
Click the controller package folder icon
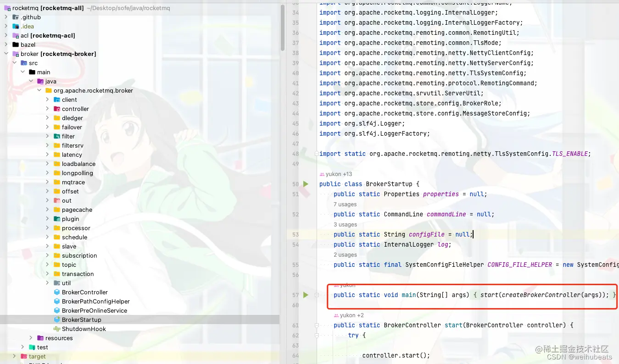(x=57, y=109)
